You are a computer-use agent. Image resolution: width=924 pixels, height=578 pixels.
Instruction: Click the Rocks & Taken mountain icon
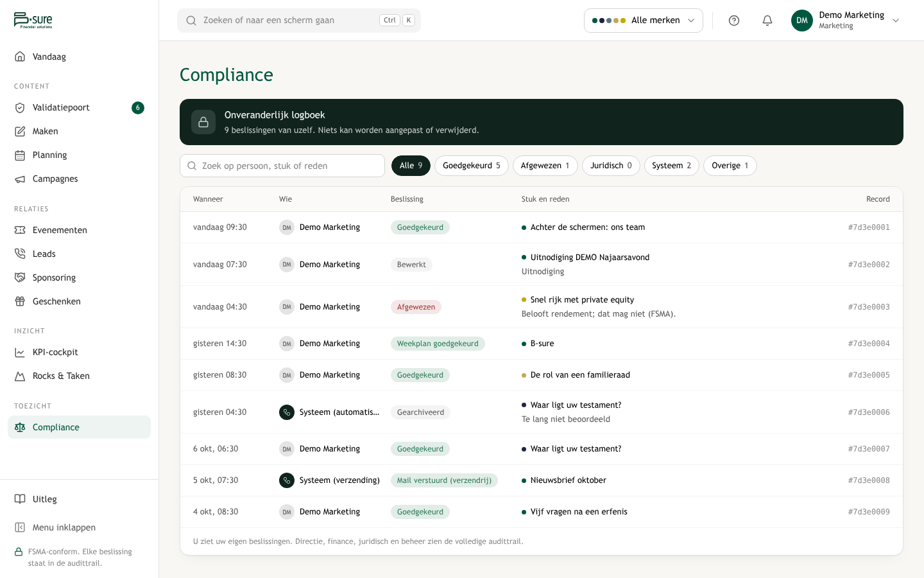click(x=20, y=376)
